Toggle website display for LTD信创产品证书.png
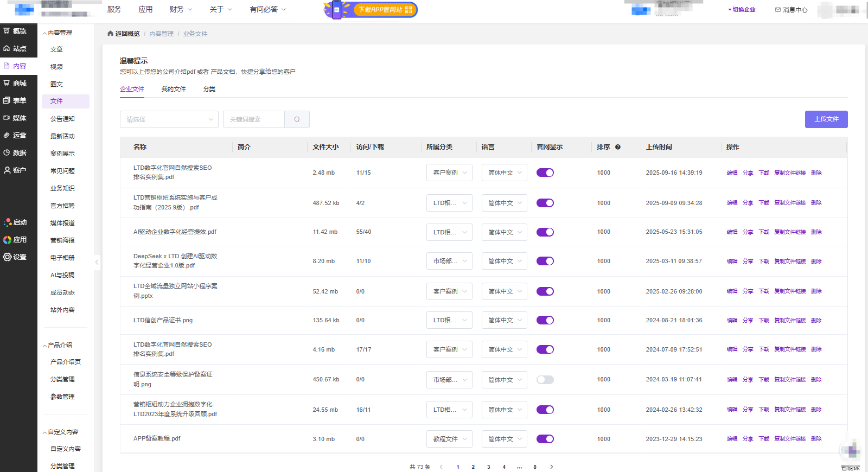 (x=545, y=320)
